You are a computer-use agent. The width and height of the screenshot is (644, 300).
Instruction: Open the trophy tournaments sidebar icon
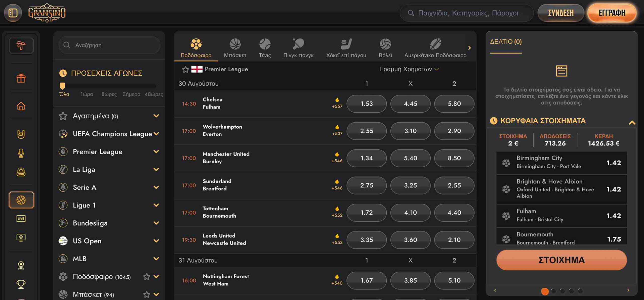click(21, 284)
